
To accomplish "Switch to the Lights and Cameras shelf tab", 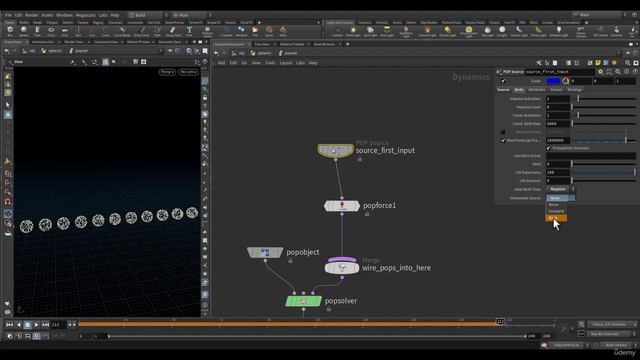I will pos(340,22).
